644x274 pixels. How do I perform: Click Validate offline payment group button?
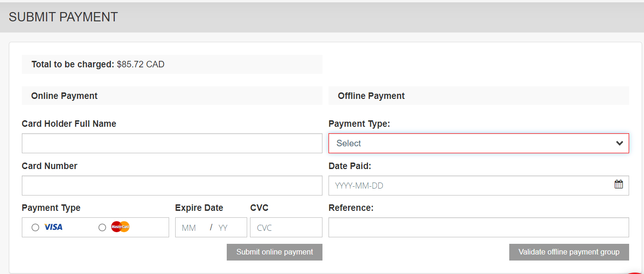569,252
